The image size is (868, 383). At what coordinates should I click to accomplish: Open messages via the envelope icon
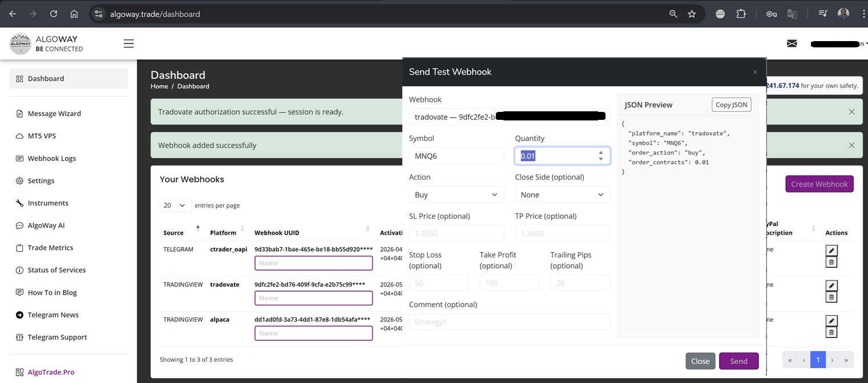click(792, 43)
